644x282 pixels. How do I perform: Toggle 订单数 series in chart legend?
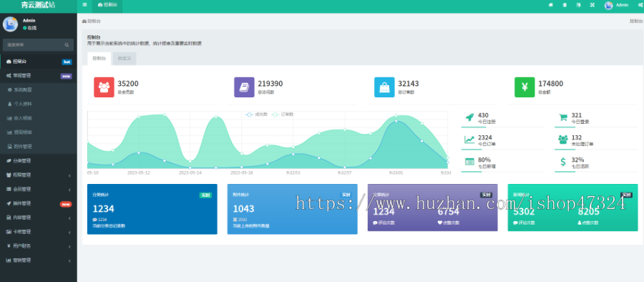pyautogui.click(x=283, y=115)
